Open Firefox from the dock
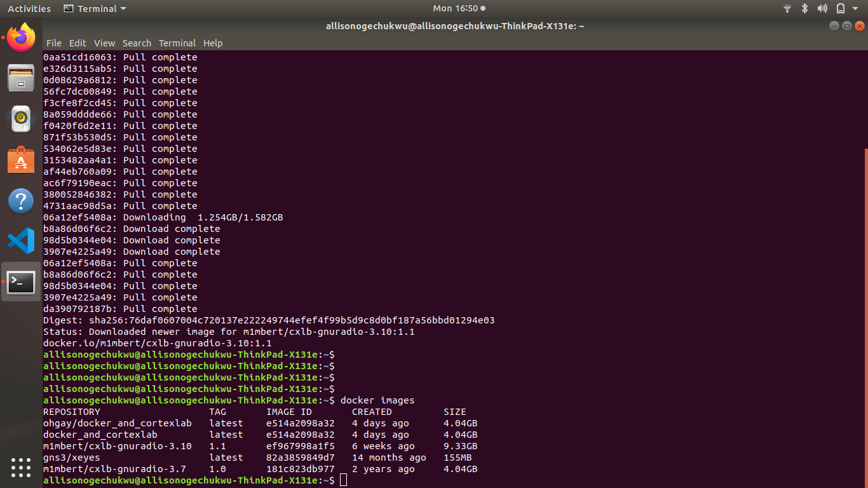868x488 pixels. point(21,37)
